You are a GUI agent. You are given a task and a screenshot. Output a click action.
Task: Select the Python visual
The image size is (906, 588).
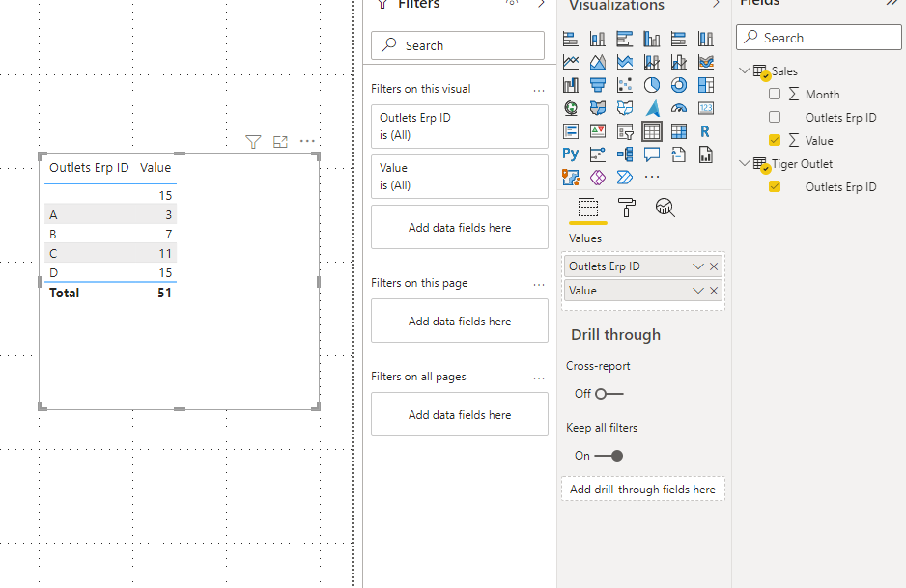coord(570,154)
